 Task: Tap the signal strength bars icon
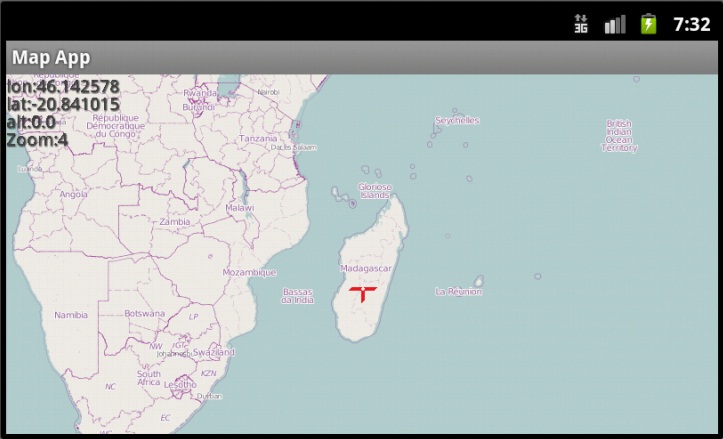tap(615, 23)
